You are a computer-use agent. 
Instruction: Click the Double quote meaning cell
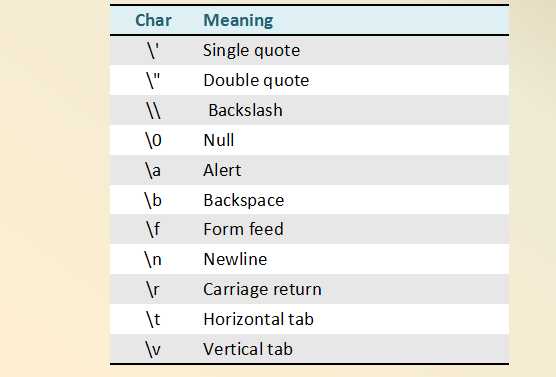[x=256, y=81]
